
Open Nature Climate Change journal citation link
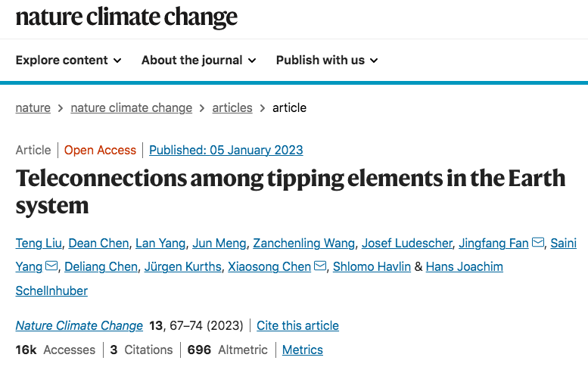79,325
